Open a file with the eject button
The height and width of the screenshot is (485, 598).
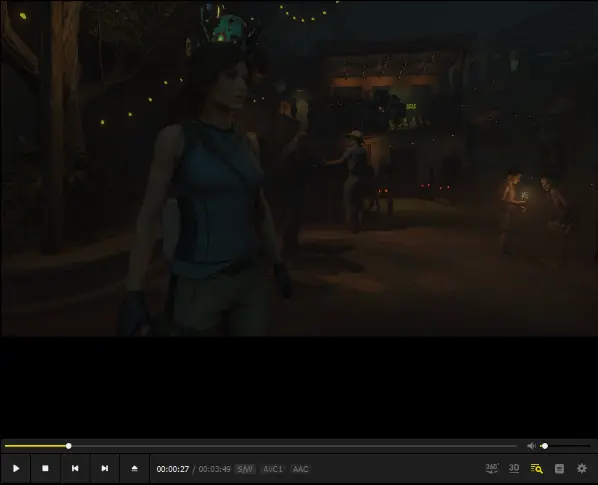(134, 468)
